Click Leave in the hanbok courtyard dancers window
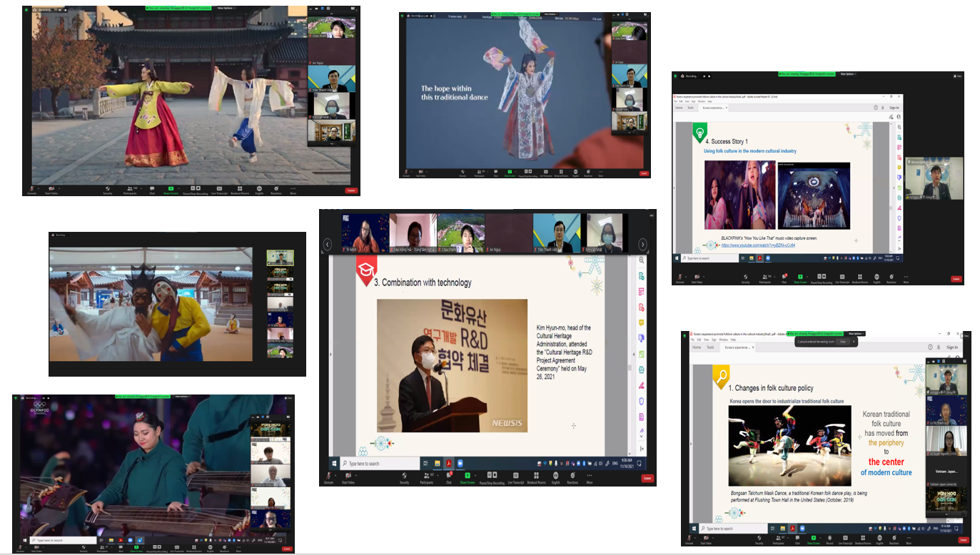980x555 pixels. coord(351,190)
